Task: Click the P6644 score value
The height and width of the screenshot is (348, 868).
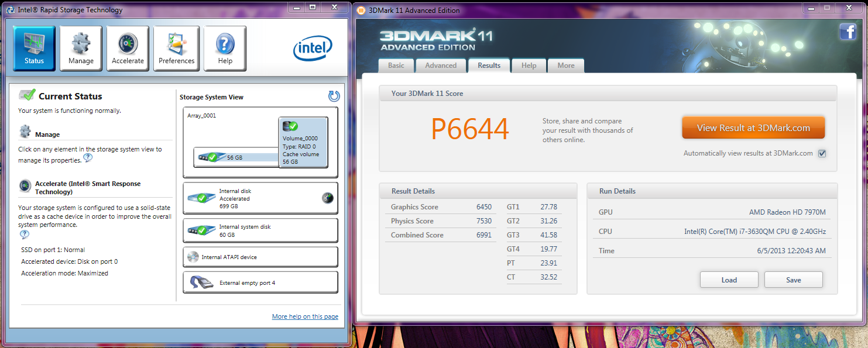Action: tap(470, 129)
